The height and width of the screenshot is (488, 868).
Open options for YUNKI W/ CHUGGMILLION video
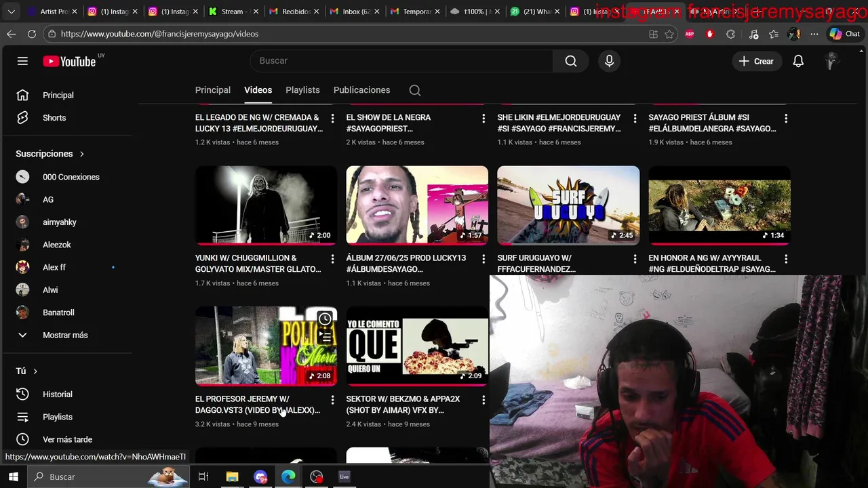[332, 259]
